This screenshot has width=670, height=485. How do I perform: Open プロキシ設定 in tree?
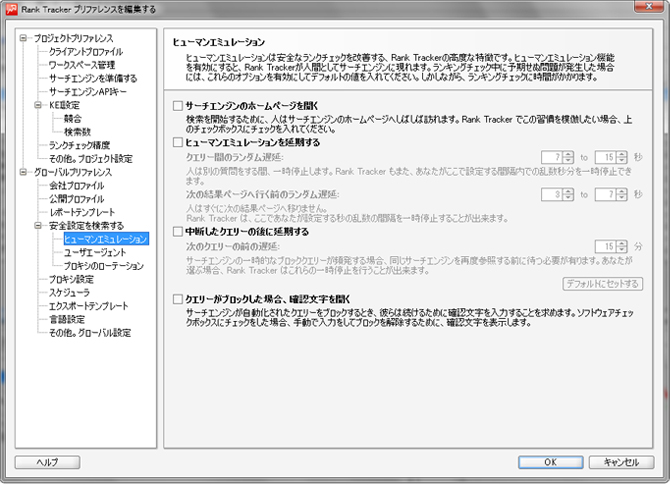pos(71,279)
